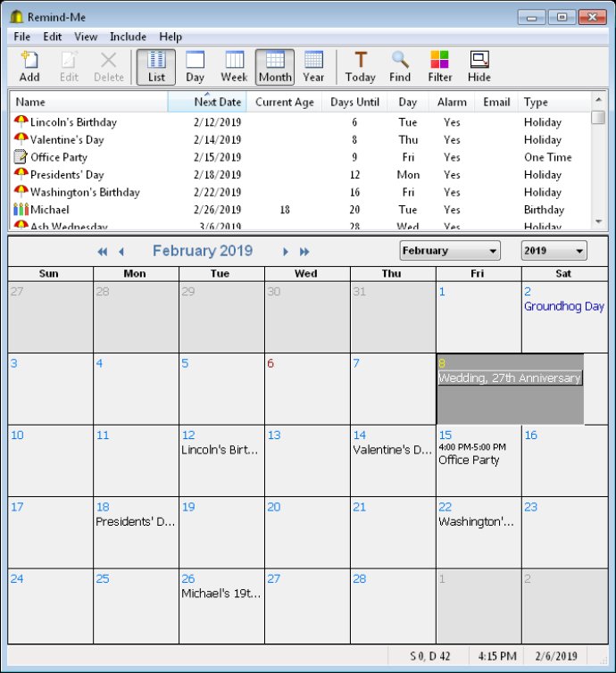Toggle the List view button
Viewport: 616px width, 673px height.
(156, 67)
